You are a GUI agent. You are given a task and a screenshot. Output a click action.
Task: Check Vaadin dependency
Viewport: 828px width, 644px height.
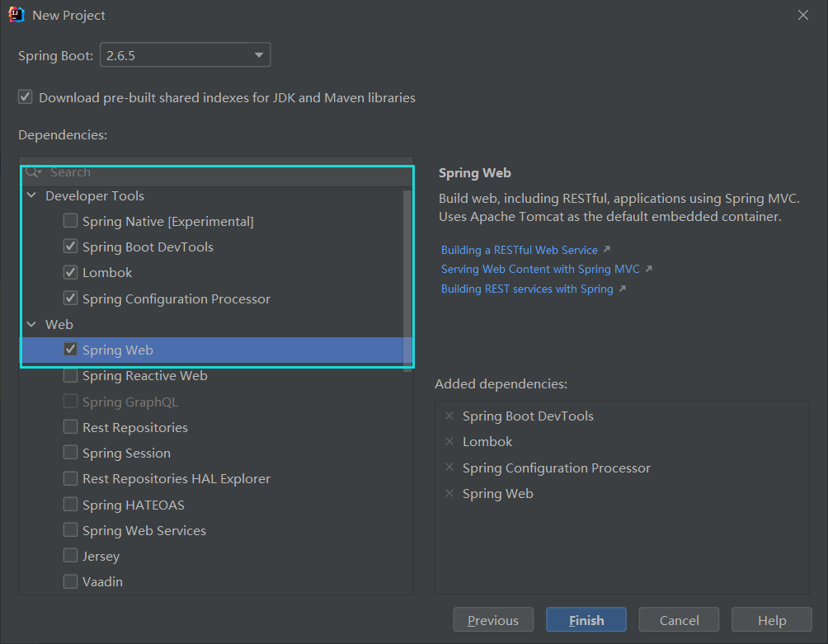tap(70, 581)
